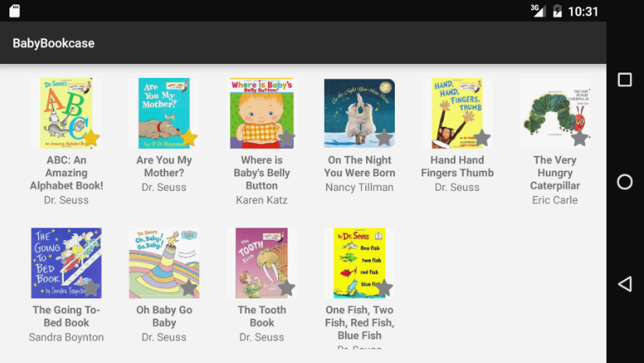Viewport: 644px width, 363px height.
Task: Star The Going To-Bed Book
Action: click(91, 288)
